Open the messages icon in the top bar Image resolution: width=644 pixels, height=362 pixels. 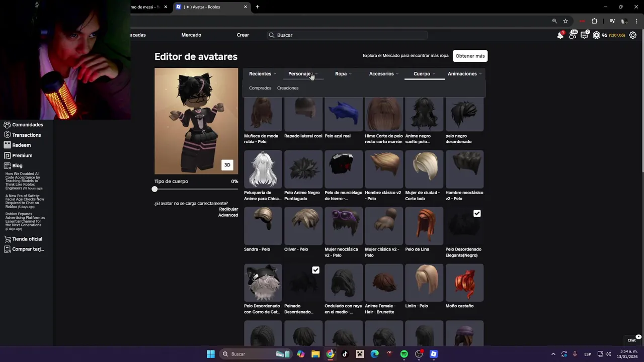[x=585, y=35]
